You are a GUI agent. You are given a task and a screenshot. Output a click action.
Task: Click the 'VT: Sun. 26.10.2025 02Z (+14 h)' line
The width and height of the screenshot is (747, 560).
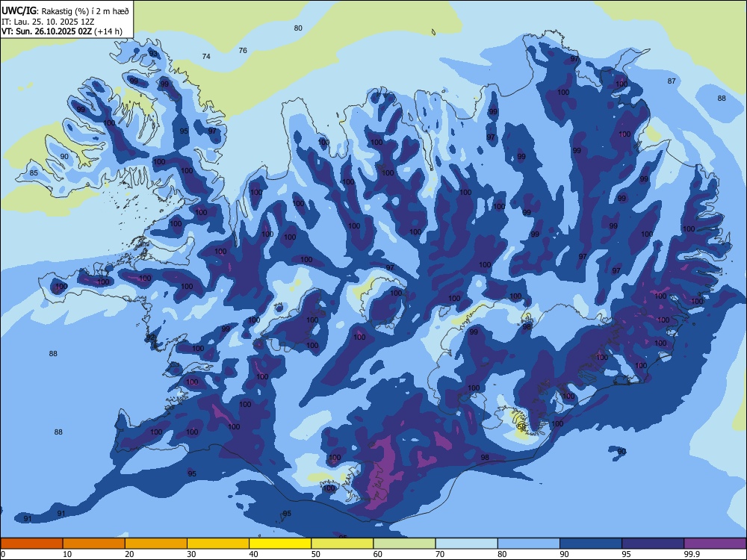[61, 31]
